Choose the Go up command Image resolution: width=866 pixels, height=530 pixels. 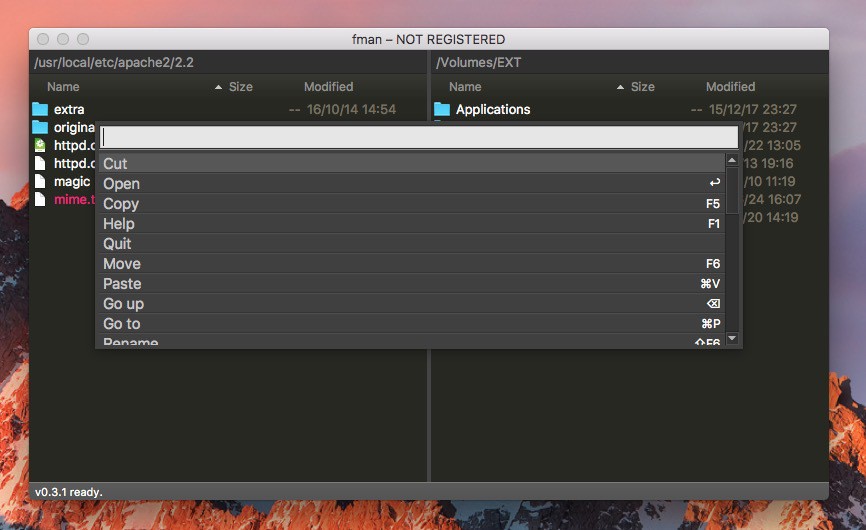tap(411, 303)
